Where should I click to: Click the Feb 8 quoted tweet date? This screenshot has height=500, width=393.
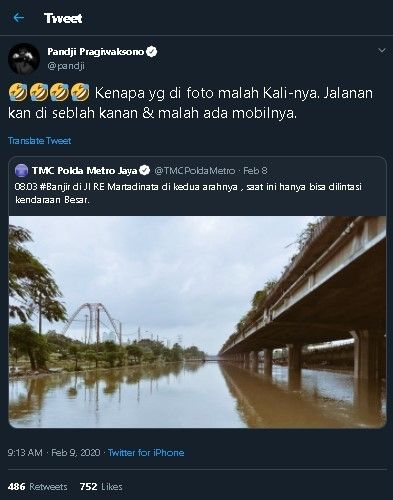coord(255,171)
